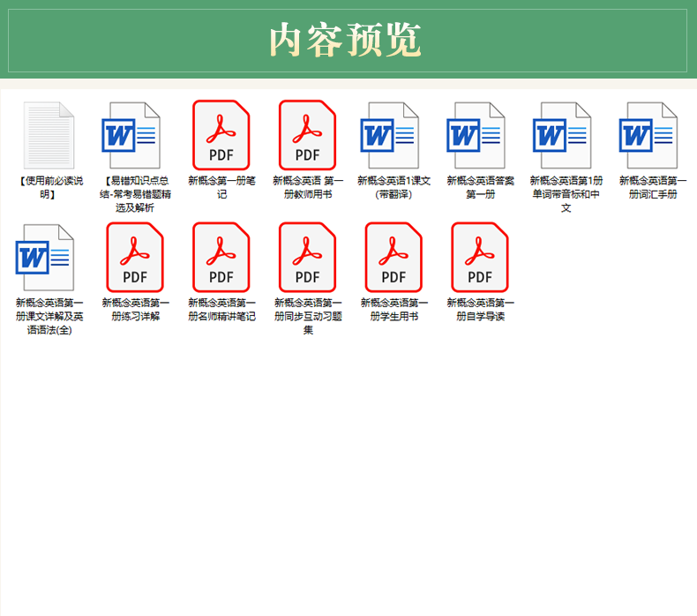Viewport: 697px width, 616px height.
Task: Open PDF icon for 新概念英语第一册学生用书
Action: click(x=393, y=258)
